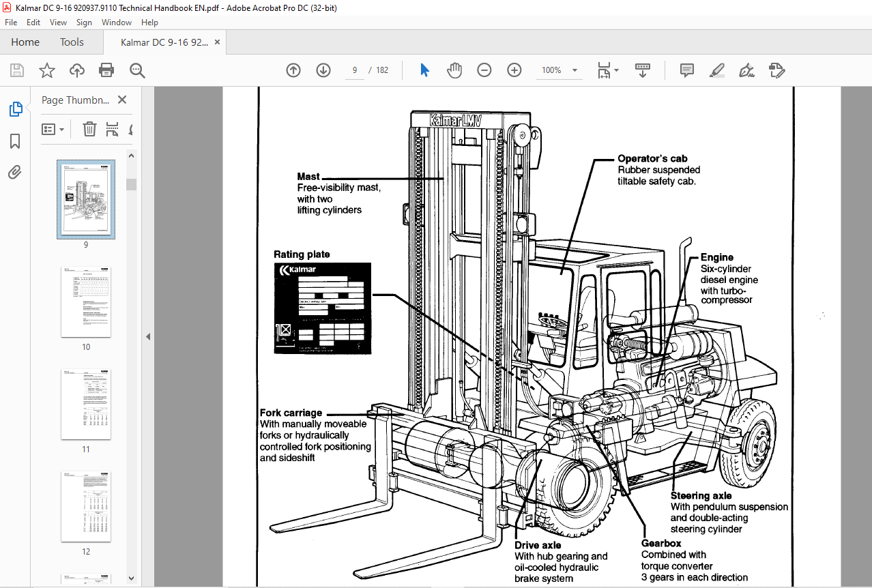Select the page 9 thumbnail
This screenshot has width=872, height=588.
click(x=86, y=199)
